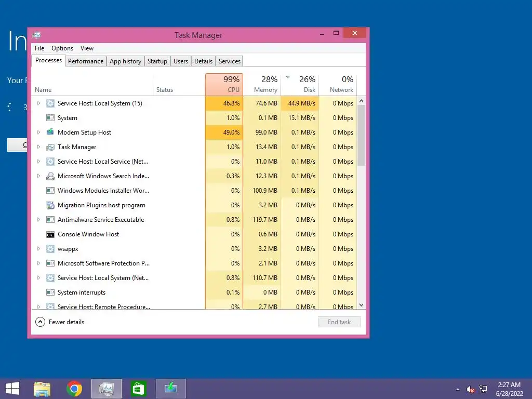
Task: Select the Processes tab
Action: point(48,60)
